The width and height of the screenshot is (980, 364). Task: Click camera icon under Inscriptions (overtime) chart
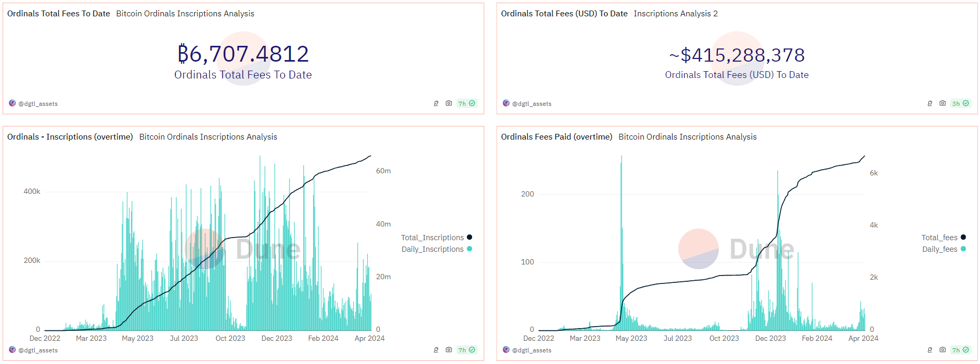(448, 350)
